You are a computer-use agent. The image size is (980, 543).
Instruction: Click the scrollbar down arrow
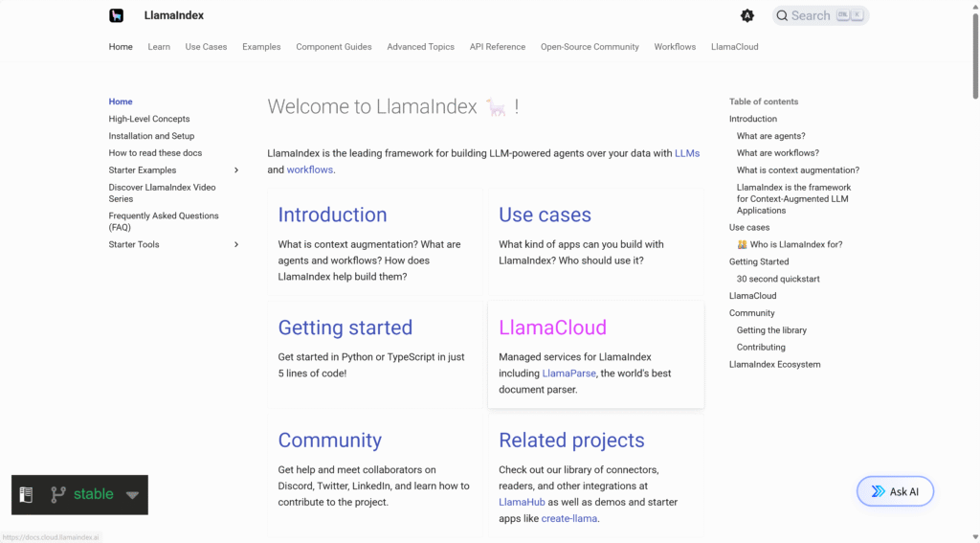975,537
